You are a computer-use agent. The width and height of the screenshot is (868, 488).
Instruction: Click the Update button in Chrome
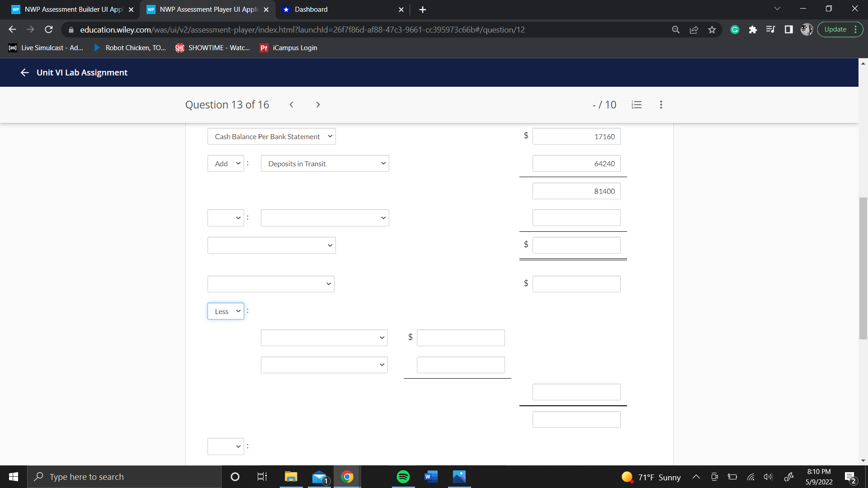click(x=836, y=29)
